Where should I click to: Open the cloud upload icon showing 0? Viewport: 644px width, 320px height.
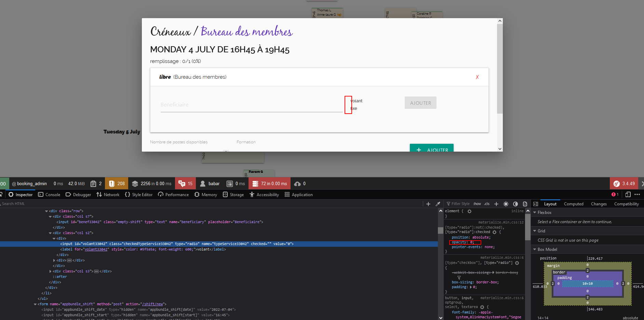tap(297, 184)
